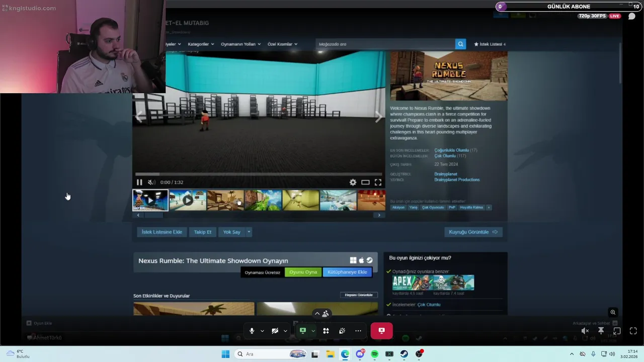The height and width of the screenshot is (362, 644).
Task: Open camera options chevron
Action: point(285,331)
